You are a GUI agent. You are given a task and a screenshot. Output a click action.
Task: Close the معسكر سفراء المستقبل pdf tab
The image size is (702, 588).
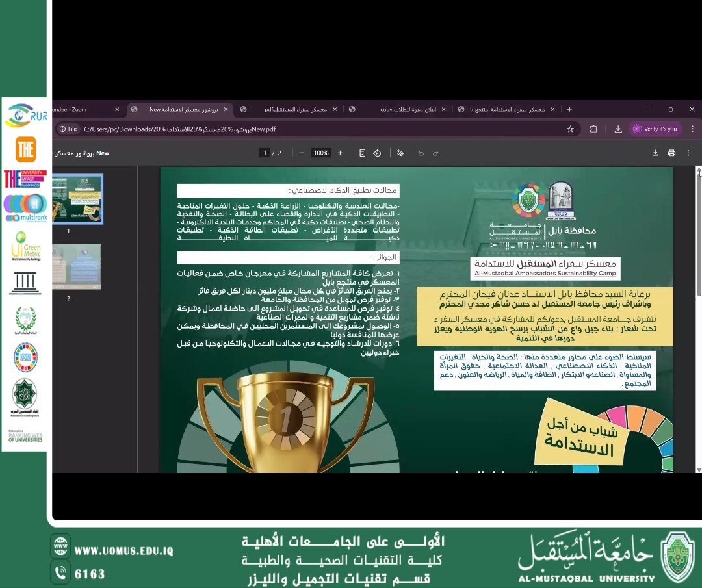click(x=335, y=109)
